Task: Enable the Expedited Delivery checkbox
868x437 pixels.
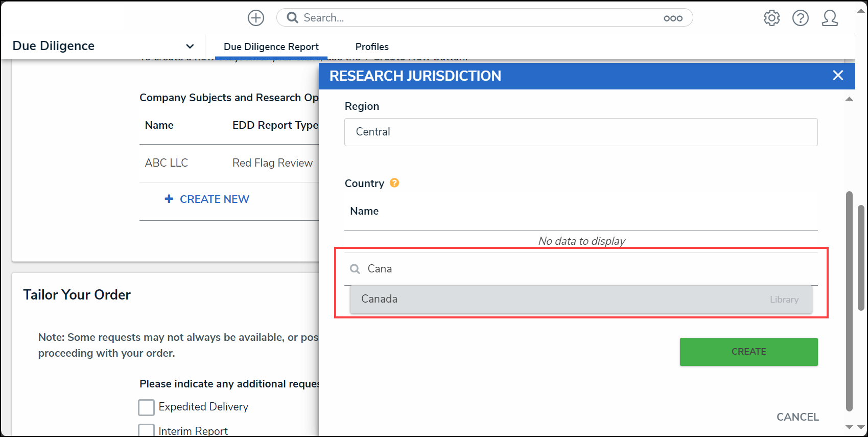Action: (147, 407)
